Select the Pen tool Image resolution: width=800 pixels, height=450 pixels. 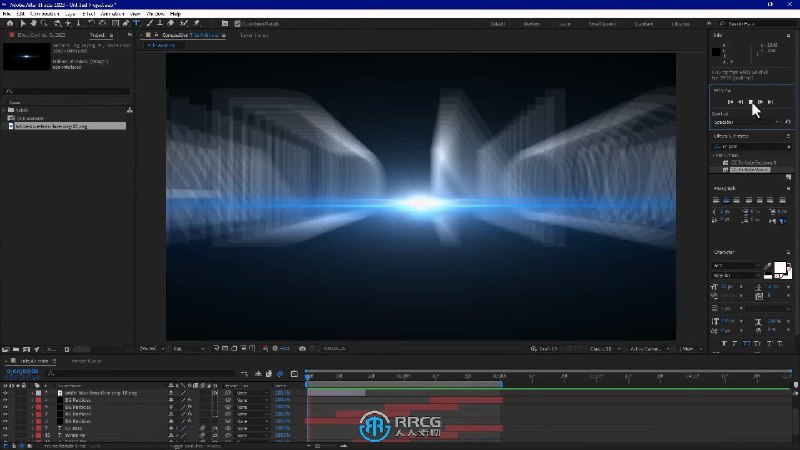pos(126,23)
